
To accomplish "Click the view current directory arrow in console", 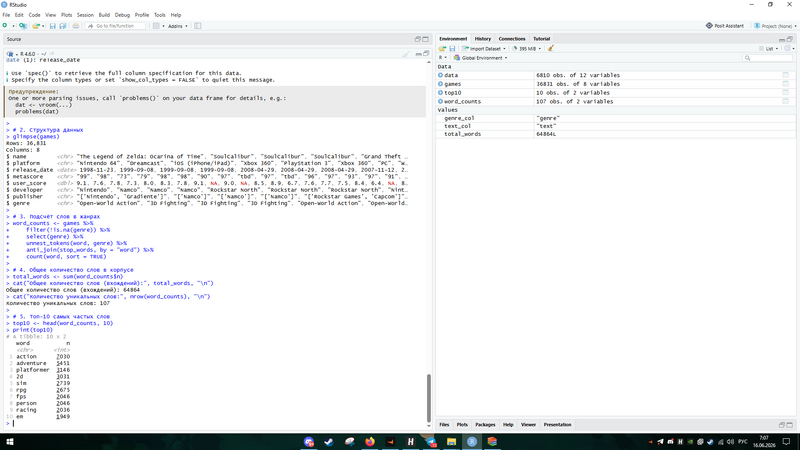I will (x=51, y=54).
